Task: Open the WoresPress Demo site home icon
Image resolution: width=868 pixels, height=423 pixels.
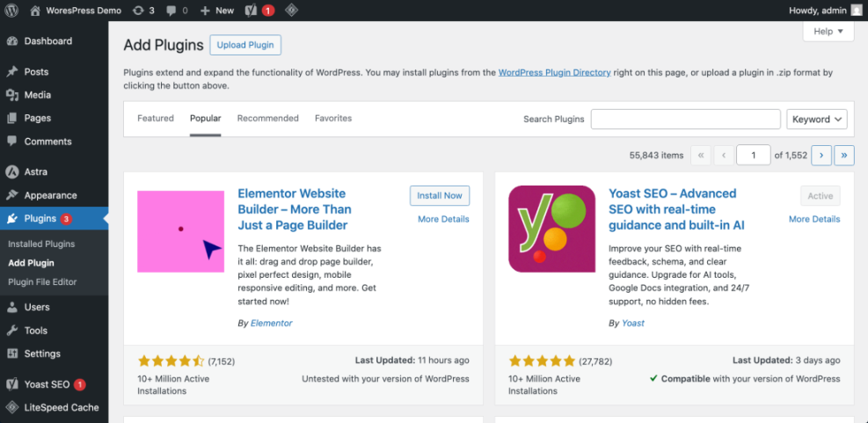Action: pyautogui.click(x=35, y=10)
